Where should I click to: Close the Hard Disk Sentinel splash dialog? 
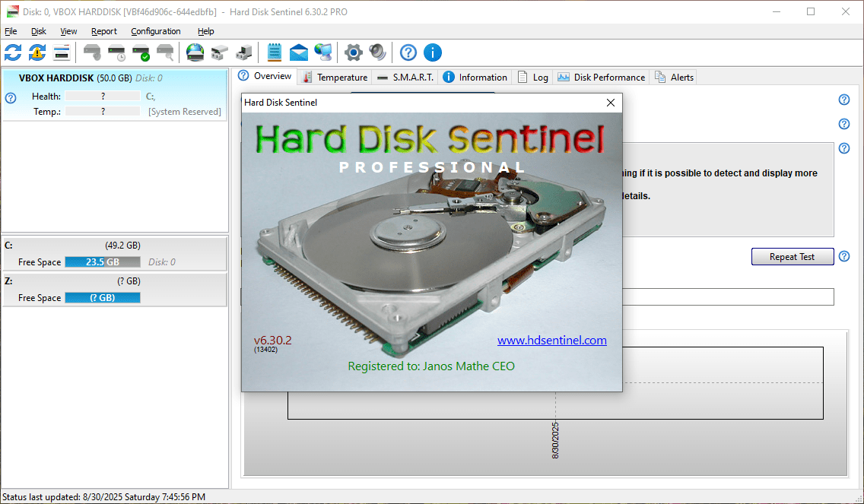pyautogui.click(x=611, y=103)
